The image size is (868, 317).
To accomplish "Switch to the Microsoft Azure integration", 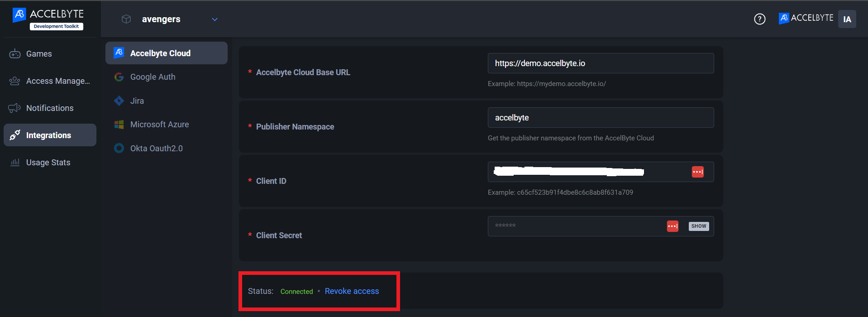I will click(x=167, y=125).
